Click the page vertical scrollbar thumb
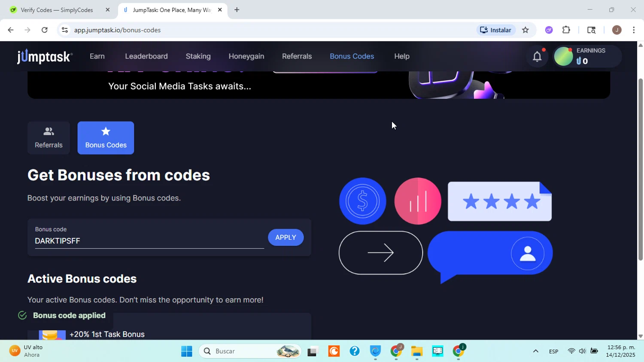The image size is (644, 362). [x=641, y=170]
